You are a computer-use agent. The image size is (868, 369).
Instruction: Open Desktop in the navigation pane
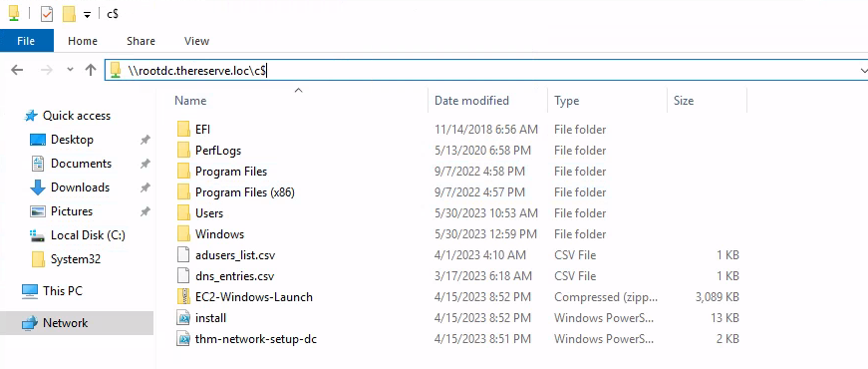(x=72, y=140)
